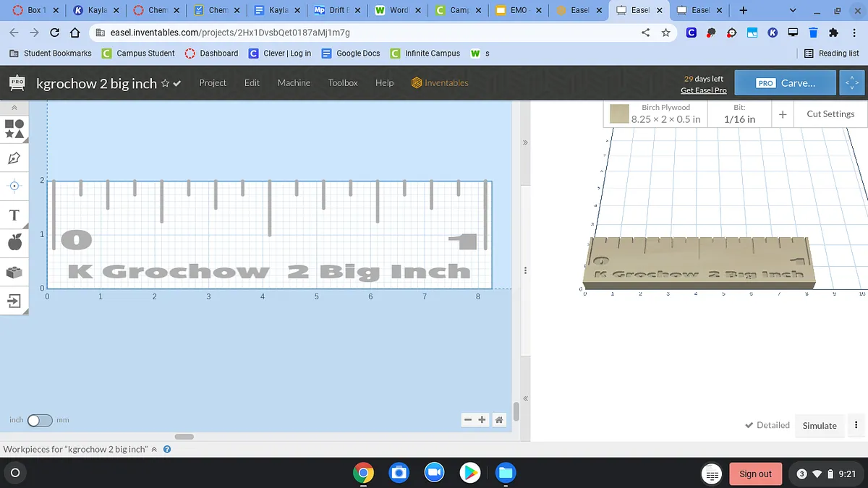868x488 pixels.
Task: Click the PRO Carve button
Action: tap(785, 83)
